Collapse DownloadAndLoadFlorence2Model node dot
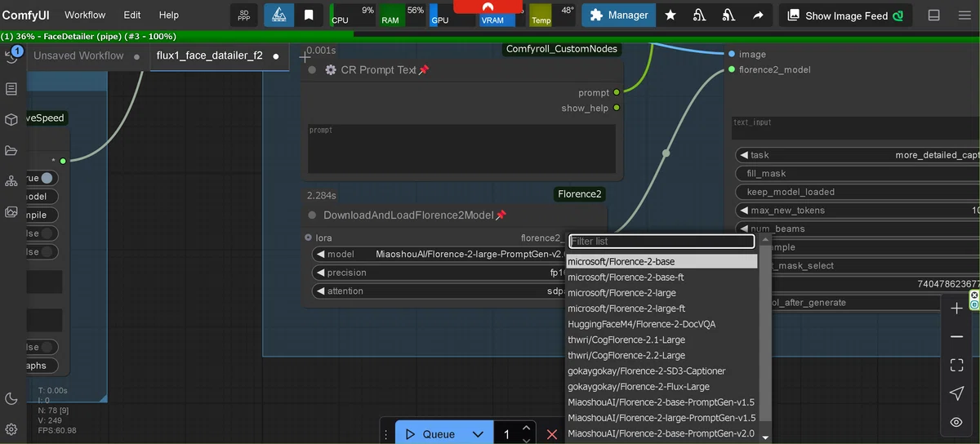 coord(312,215)
